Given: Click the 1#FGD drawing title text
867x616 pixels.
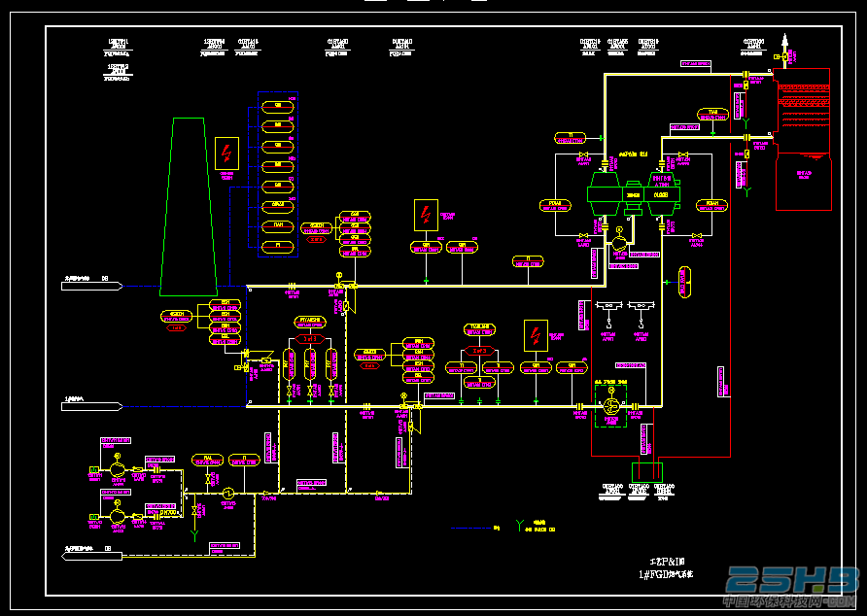Looking at the screenshot, I should (665, 574).
